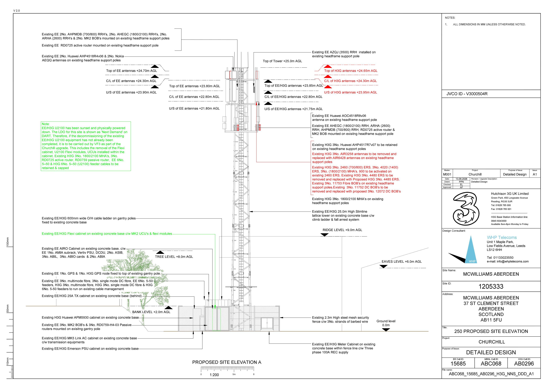Click the Top of EE/H3G antennas +23.85m AGL label
Viewport: 554px width, 392px height.
(x=294, y=86)
